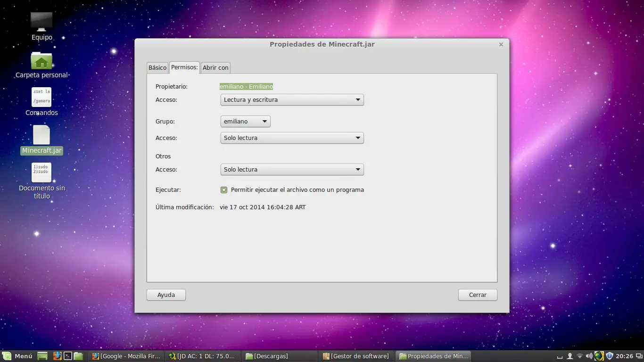The height and width of the screenshot is (362, 644).
Task: Select the Permisos tab
Action: click(x=184, y=67)
